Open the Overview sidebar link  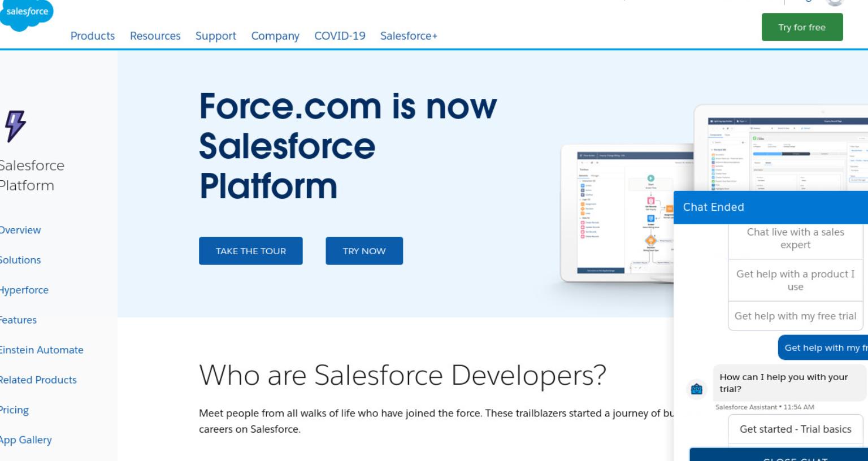point(20,230)
